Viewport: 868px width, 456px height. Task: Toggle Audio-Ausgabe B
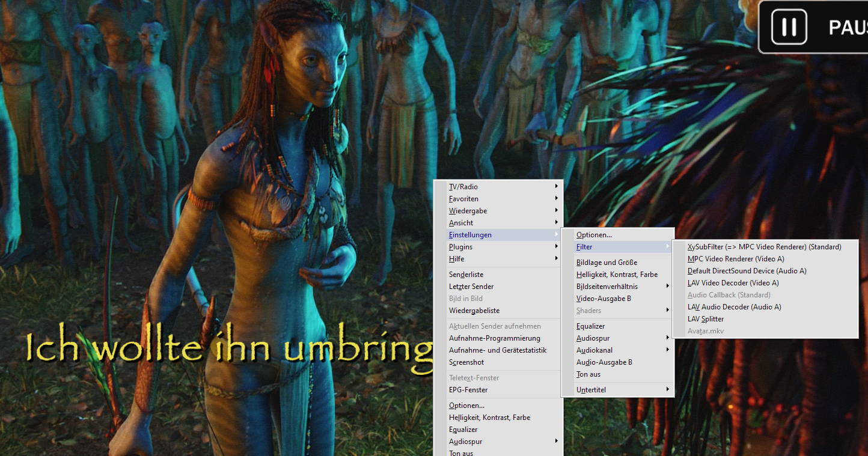[x=604, y=362]
